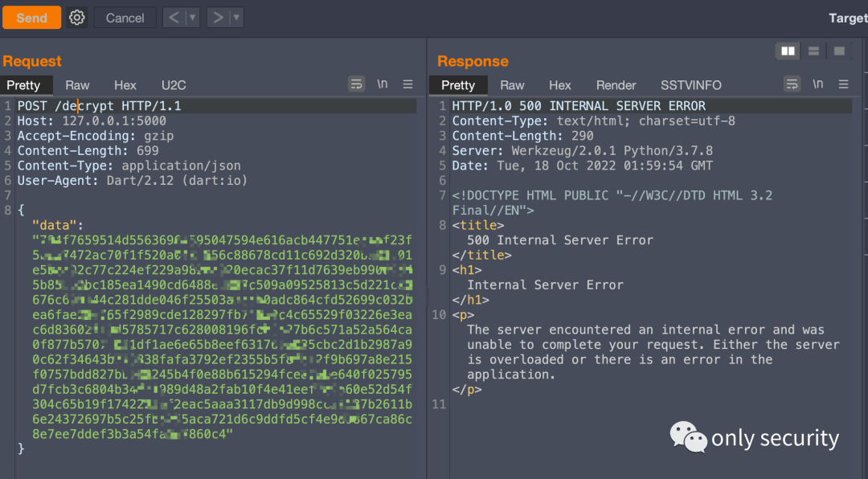Select the Request Pretty tab
The height and width of the screenshot is (479, 868).
click(24, 85)
